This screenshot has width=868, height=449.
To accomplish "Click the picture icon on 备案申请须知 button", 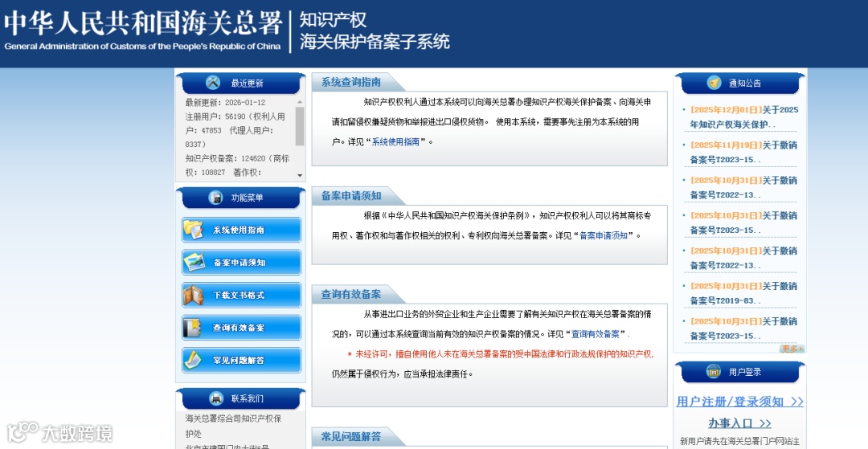I will pyautogui.click(x=194, y=262).
